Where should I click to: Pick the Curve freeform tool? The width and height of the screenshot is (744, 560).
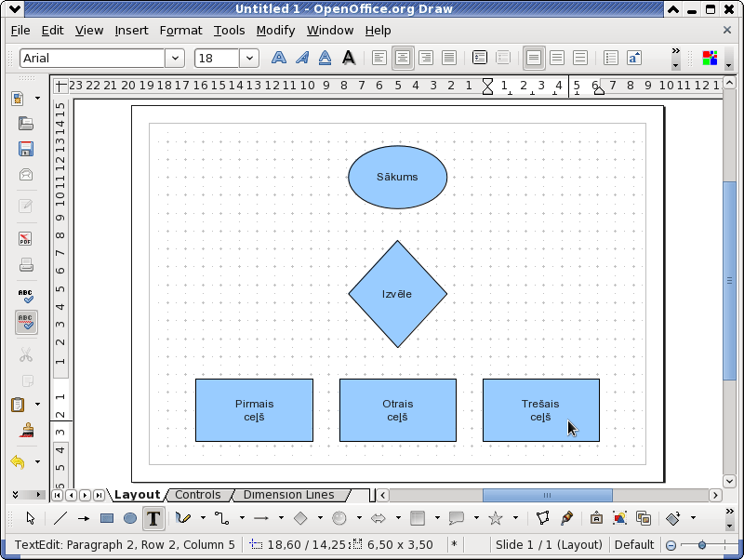[183, 518]
